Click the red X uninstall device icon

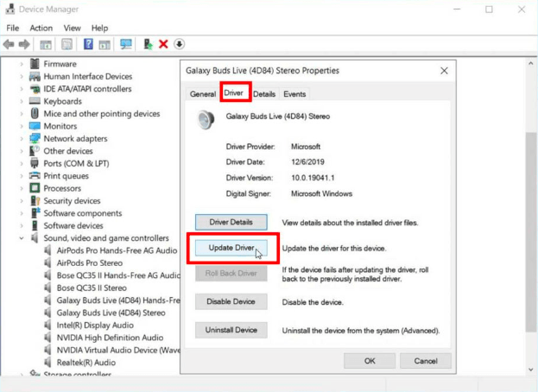click(x=164, y=44)
